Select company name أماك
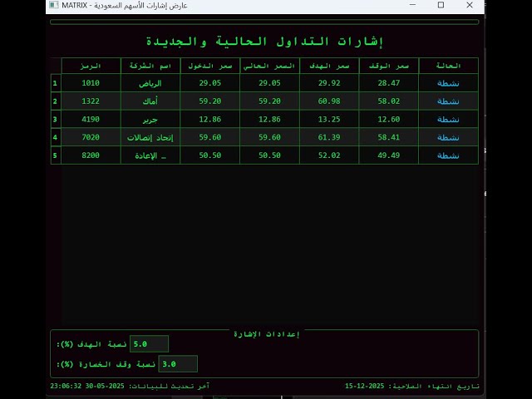 150,101
